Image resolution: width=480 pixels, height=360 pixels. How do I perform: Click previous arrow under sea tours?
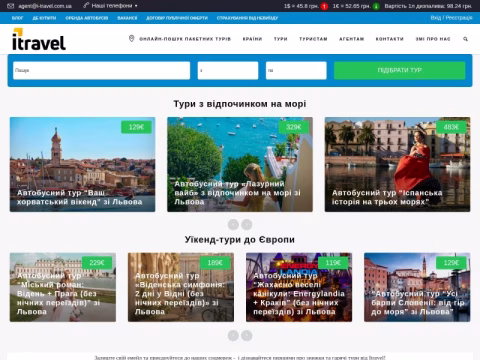233,224
